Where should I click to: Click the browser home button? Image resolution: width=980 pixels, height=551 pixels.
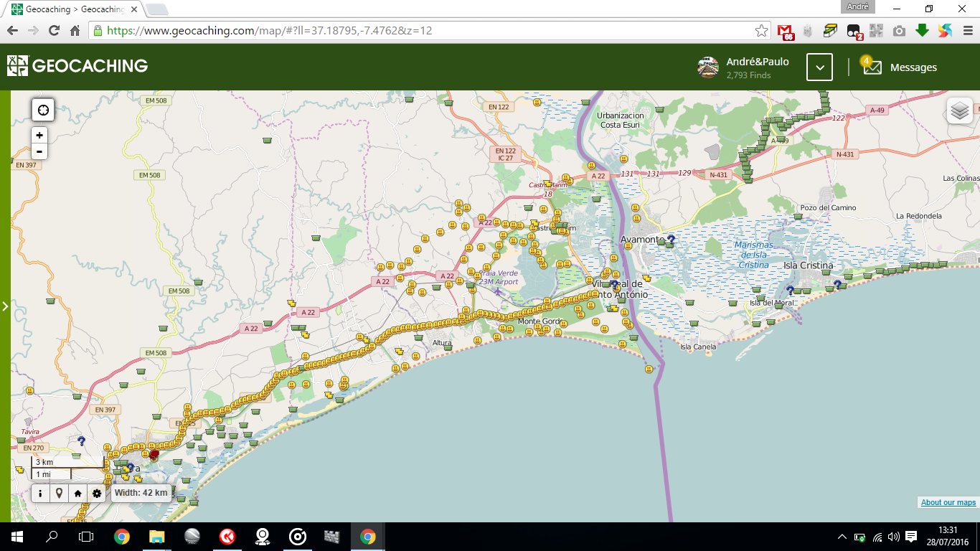pos(75,31)
